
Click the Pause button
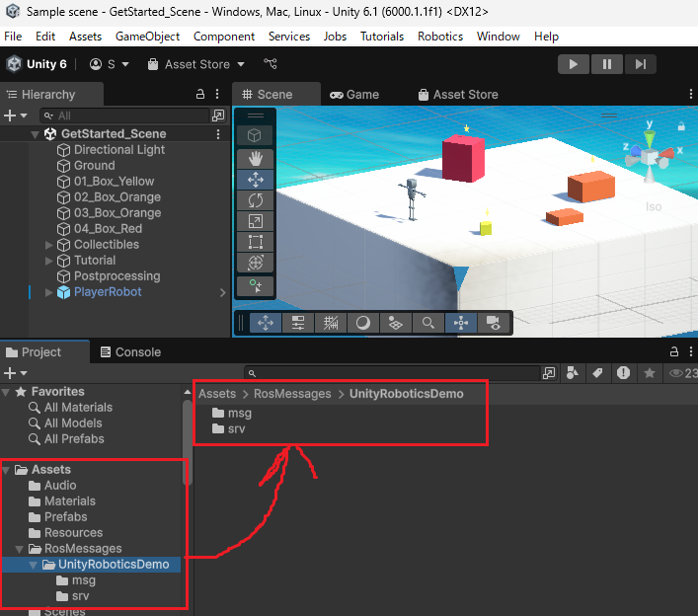pos(607,64)
